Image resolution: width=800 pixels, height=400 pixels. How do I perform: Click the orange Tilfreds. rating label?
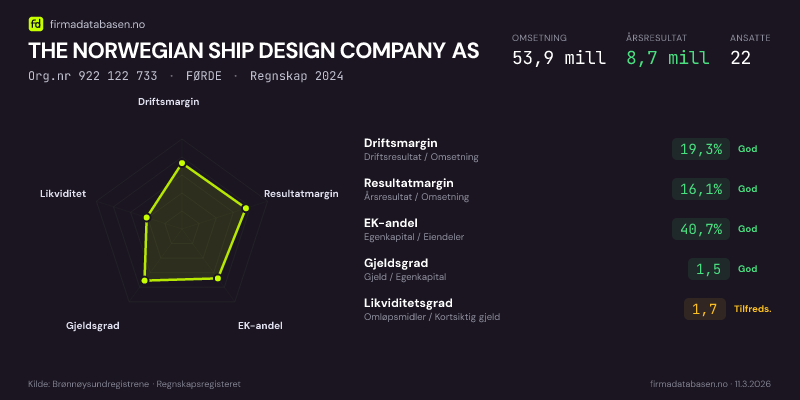[x=752, y=309]
